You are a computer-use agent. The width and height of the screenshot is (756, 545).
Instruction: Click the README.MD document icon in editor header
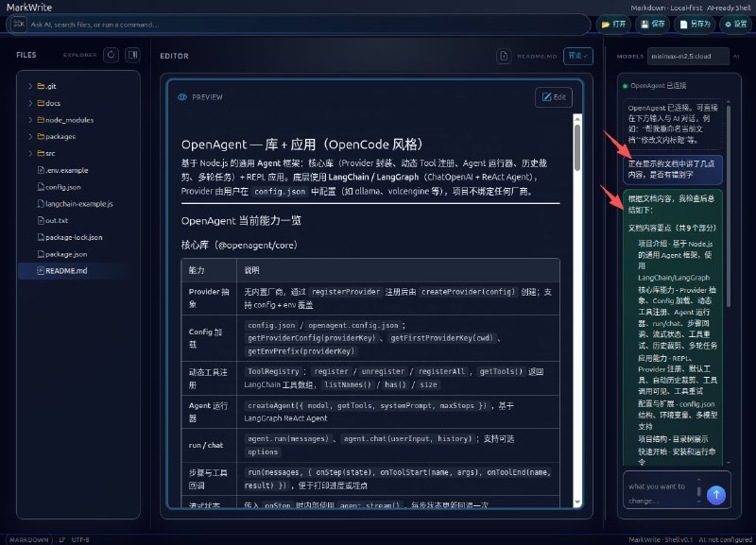coord(504,56)
